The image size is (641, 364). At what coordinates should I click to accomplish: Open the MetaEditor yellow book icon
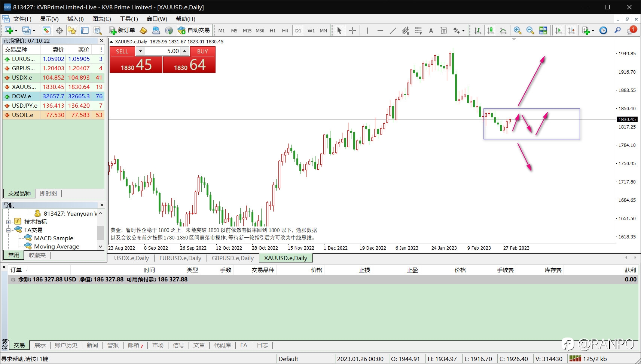(143, 30)
